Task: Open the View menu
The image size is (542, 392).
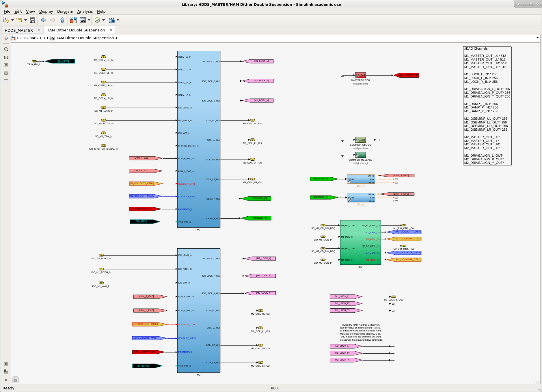Action: tap(30, 11)
